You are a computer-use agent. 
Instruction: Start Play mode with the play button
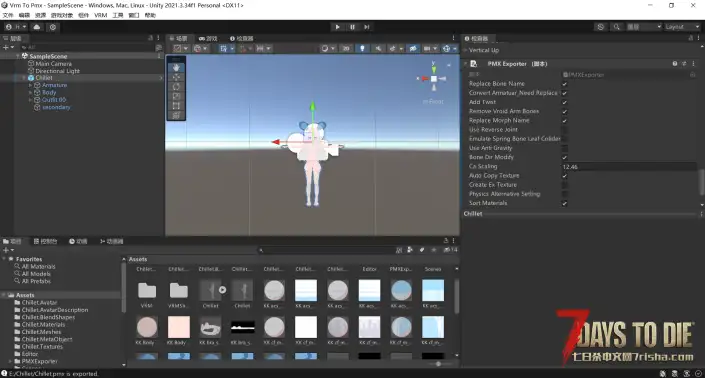pos(338,27)
